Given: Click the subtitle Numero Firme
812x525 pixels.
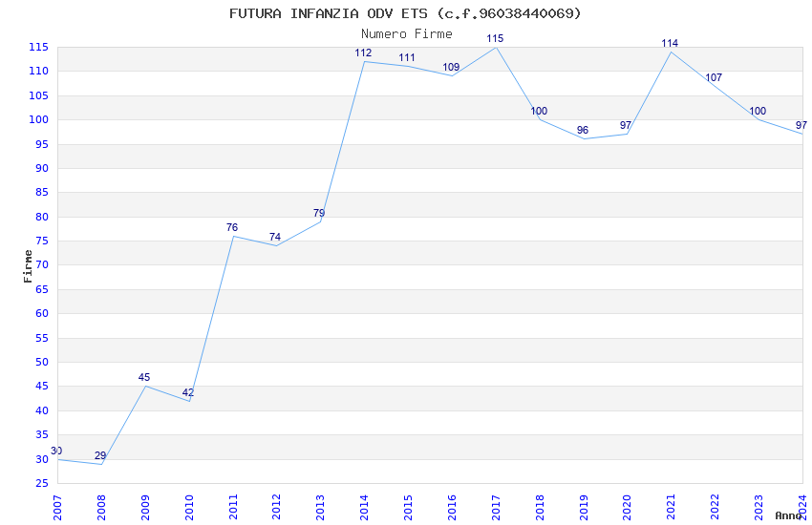Looking at the screenshot, I should point(407,34).
